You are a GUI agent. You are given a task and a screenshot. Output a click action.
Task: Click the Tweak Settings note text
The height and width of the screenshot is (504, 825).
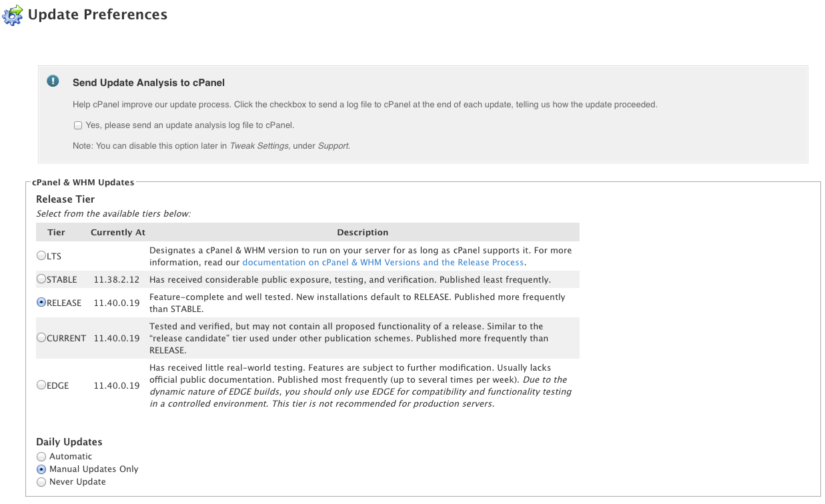coord(211,146)
